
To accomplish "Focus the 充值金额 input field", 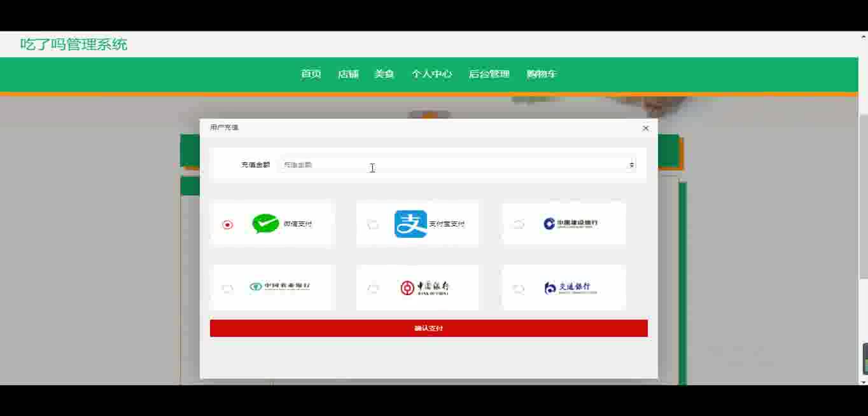I will tap(457, 165).
